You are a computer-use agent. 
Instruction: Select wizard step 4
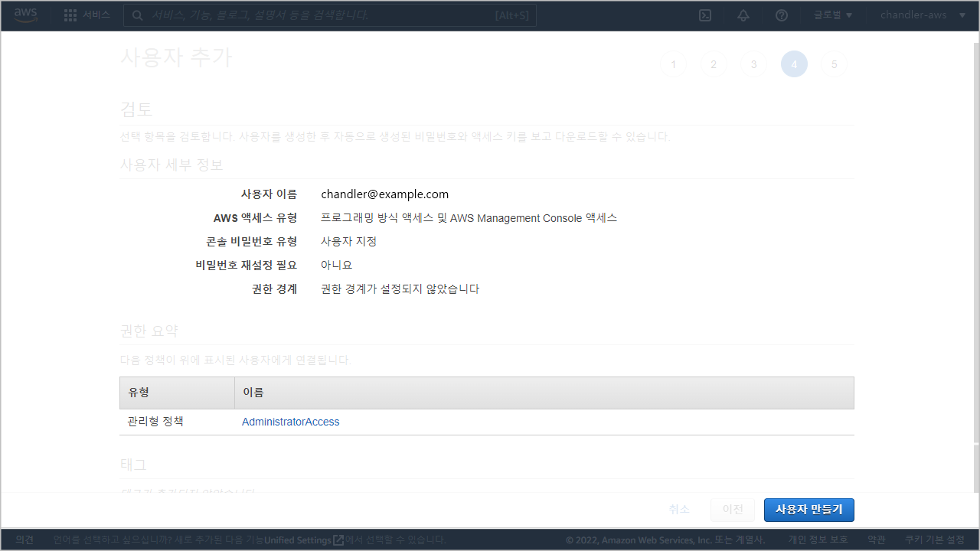point(794,64)
